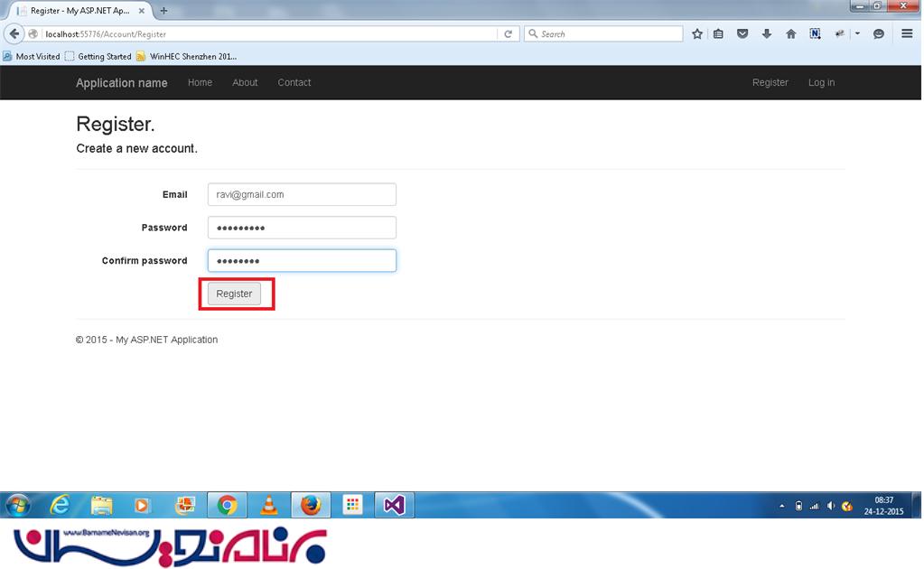
Task: Open the Most Visited bookmark
Action: click(x=32, y=57)
